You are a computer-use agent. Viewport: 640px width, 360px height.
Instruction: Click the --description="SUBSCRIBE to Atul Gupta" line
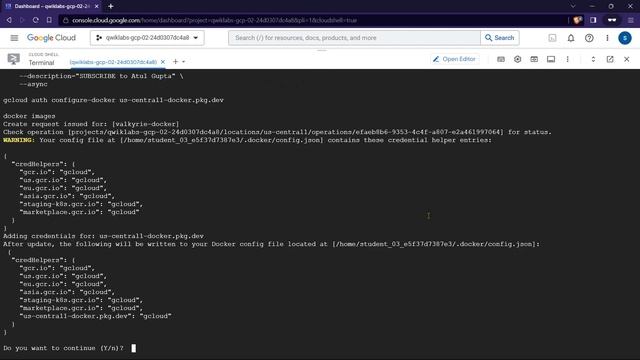(x=101, y=76)
